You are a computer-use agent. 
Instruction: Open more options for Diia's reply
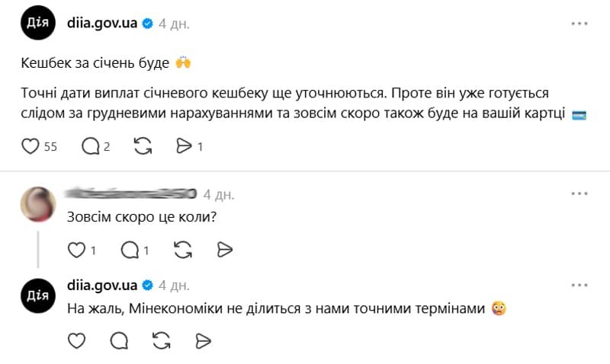tap(579, 286)
